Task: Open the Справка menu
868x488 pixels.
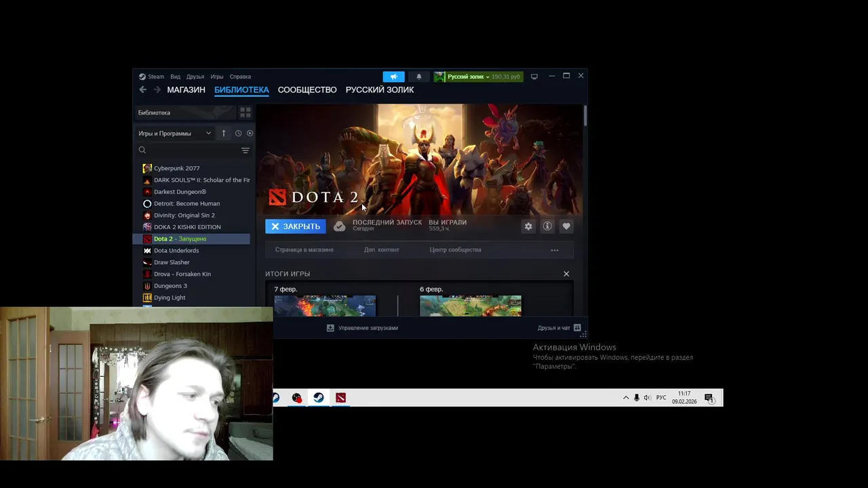Action: [240, 77]
